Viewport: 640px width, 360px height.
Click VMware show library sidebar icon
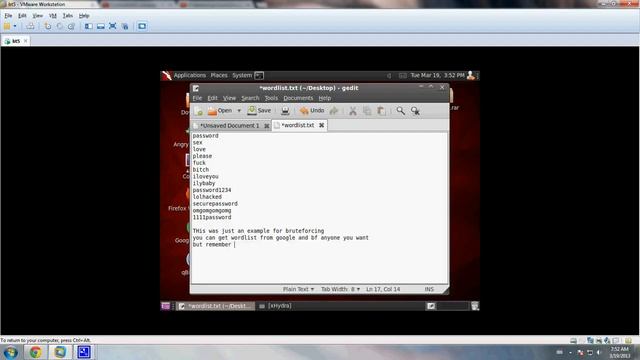[x=89, y=26]
